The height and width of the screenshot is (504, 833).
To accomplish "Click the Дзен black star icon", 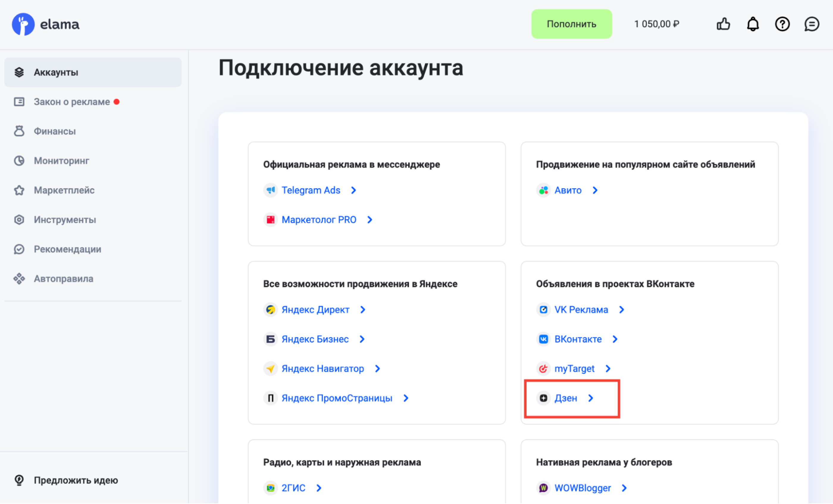I will [544, 398].
